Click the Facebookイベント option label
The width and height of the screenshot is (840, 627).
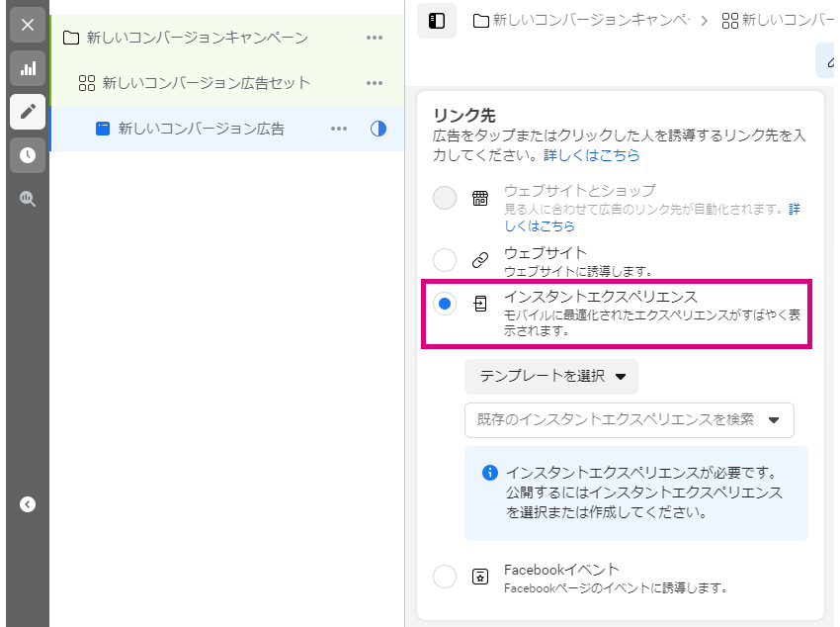coord(561,569)
